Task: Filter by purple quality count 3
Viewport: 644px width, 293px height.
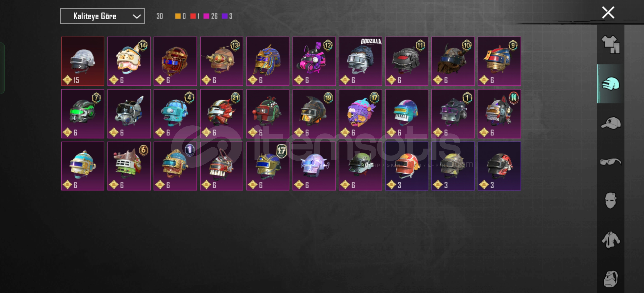Action: pos(227,16)
